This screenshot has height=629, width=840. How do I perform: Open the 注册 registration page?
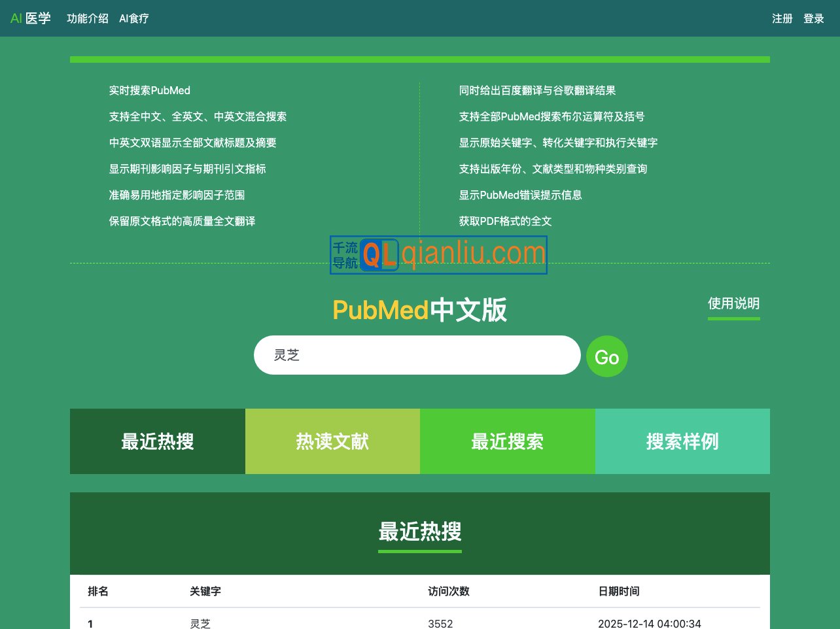(x=782, y=18)
